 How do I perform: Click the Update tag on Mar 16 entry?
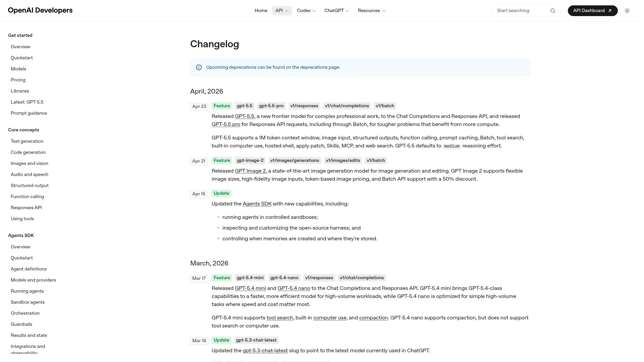[x=221, y=340]
